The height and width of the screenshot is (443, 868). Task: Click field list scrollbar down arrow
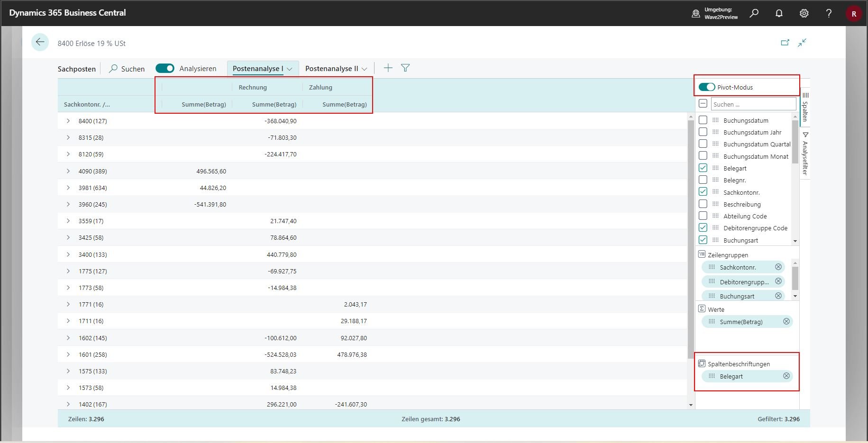pyautogui.click(x=795, y=241)
